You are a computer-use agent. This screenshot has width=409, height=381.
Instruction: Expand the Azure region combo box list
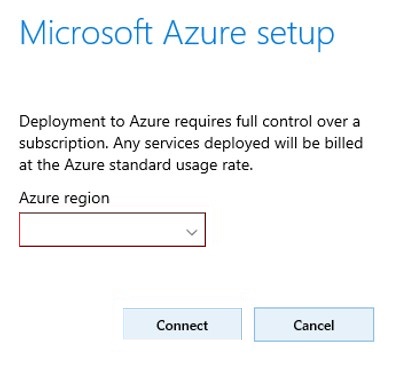[x=112, y=230]
